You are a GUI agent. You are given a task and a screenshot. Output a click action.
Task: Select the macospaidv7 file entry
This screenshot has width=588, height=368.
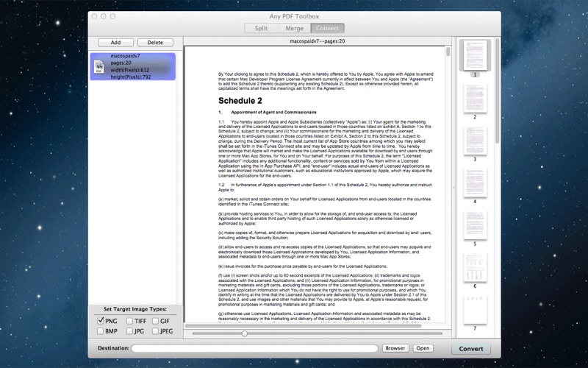(x=133, y=66)
